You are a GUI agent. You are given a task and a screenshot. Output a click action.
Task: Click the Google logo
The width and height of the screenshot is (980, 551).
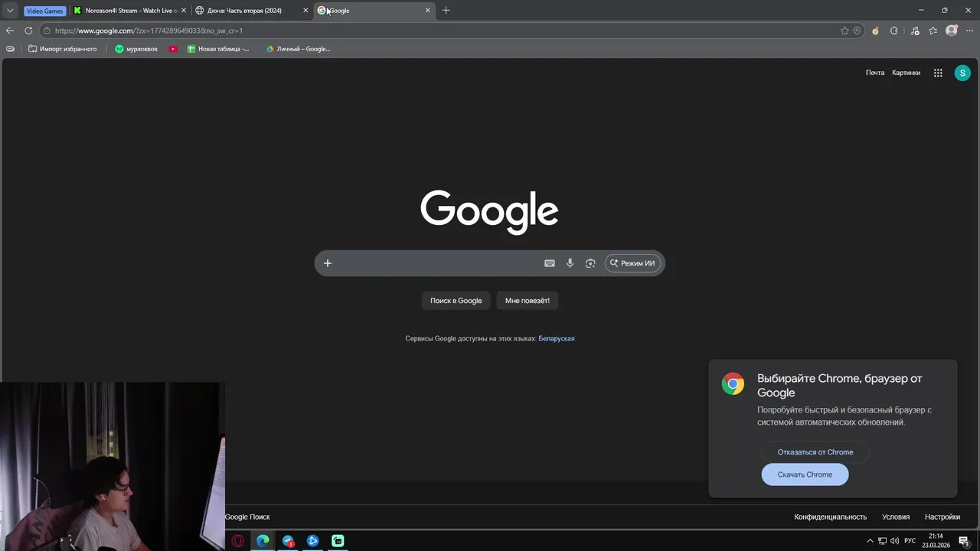489,212
